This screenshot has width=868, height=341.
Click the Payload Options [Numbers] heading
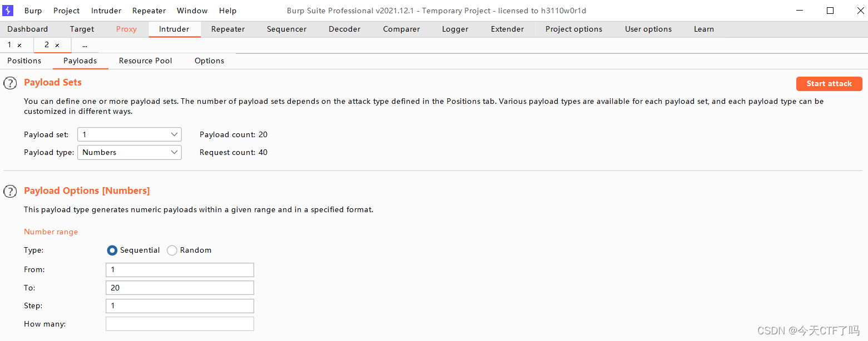pos(87,190)
